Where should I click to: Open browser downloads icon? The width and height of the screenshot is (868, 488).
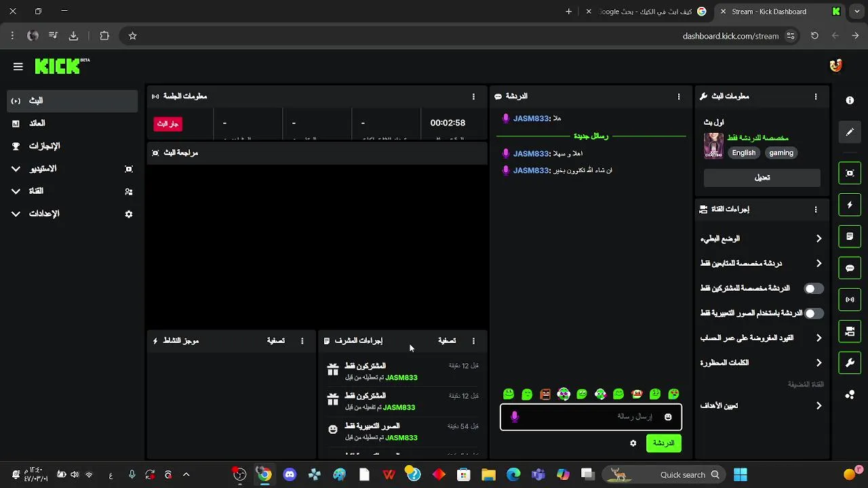73,36
